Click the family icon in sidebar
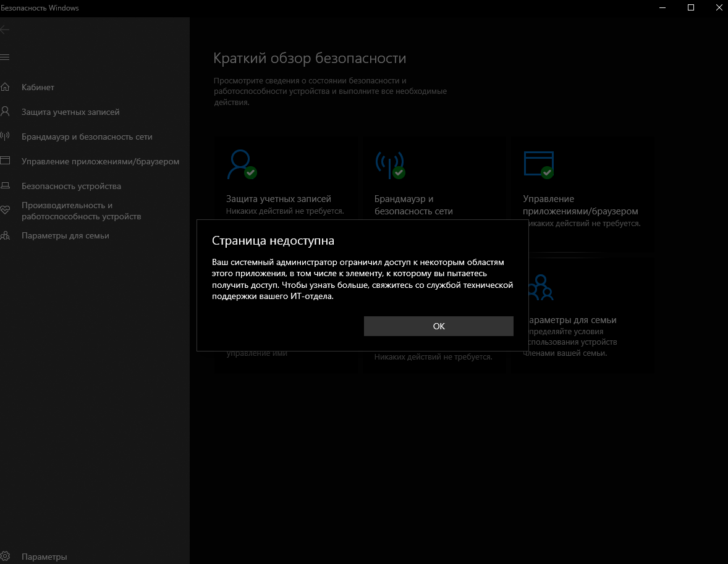The image size is (728, 564). coord(5,235)
